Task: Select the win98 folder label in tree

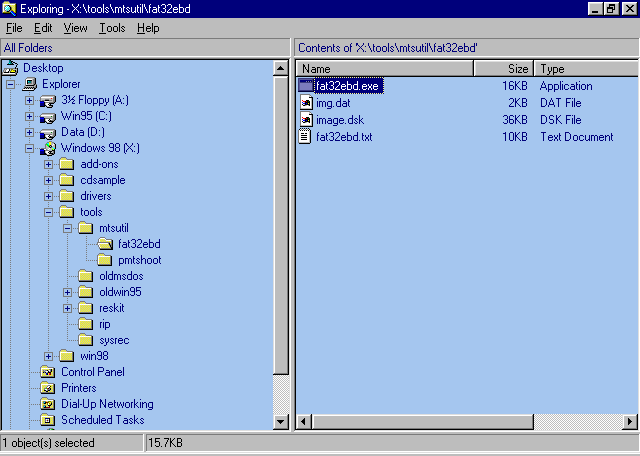Action: coord(94,356)
